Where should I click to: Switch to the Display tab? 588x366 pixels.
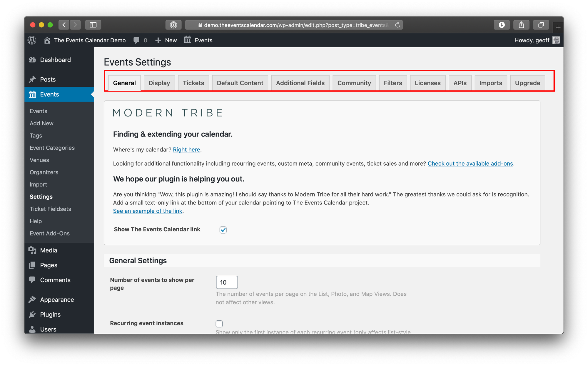point(159,83)
